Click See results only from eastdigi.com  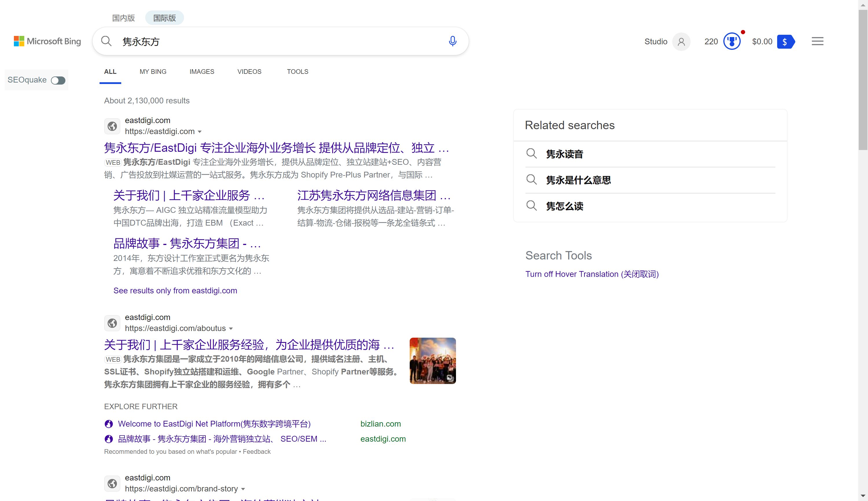click(175, 290)
